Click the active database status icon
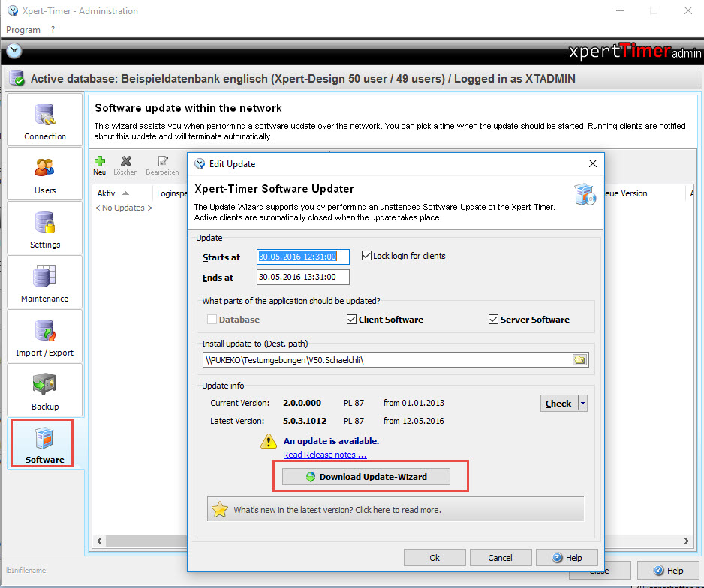Screen dimensions: 704x588 pyautogui.click(x=17, y=78)
